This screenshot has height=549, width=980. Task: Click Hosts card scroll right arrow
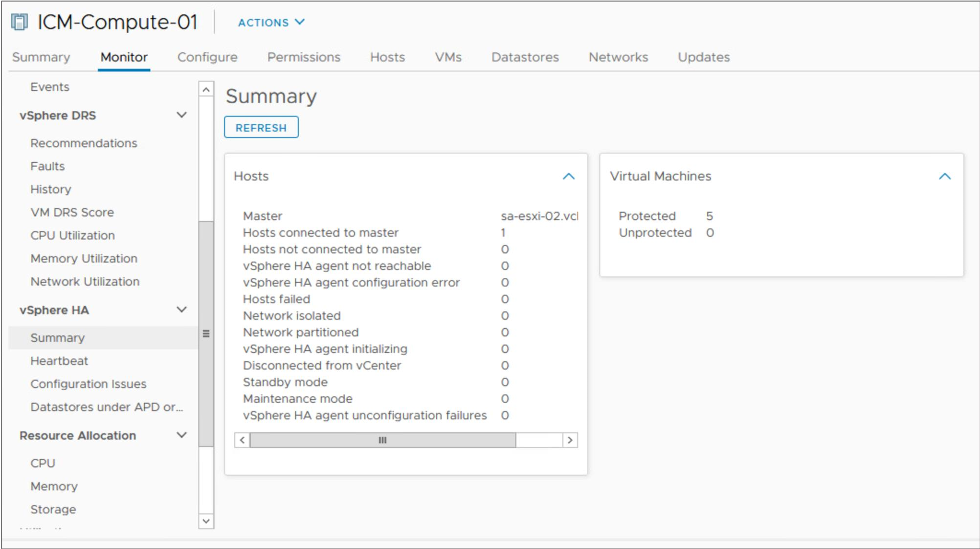pos(570,440)
